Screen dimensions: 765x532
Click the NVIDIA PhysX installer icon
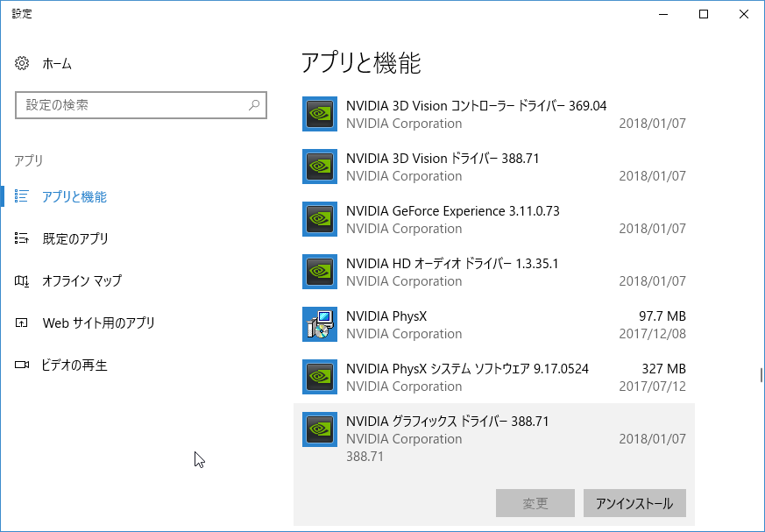click(320, 324)
